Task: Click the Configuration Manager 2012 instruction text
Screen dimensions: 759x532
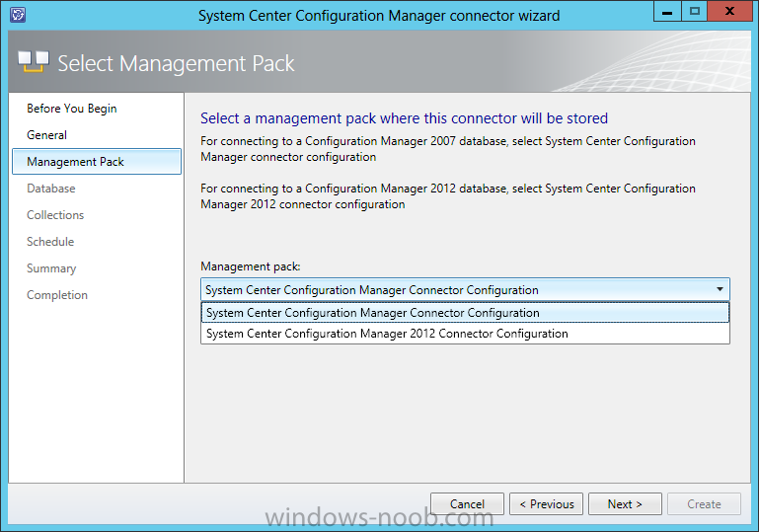Action: (448, 196)
